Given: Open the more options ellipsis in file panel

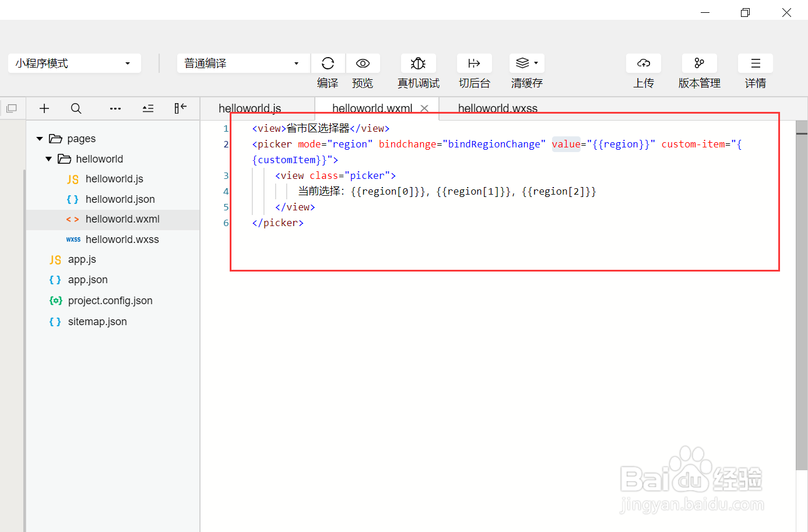Looking at the screenshot, I should tap(115, 108).
